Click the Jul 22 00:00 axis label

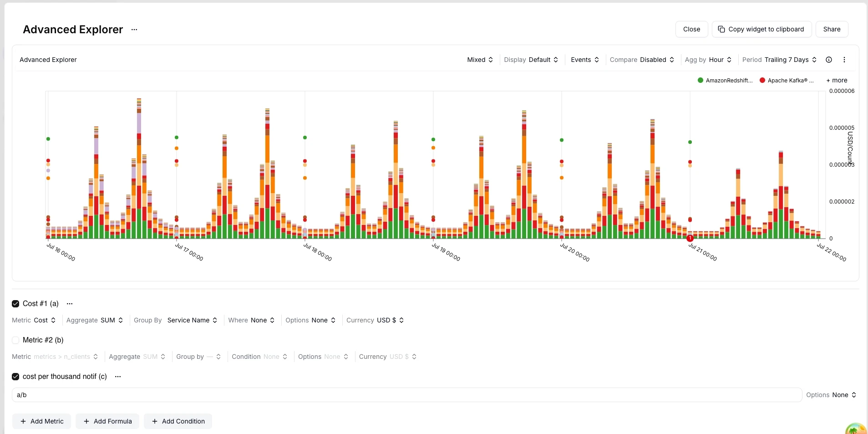click(x=832, y=252)
